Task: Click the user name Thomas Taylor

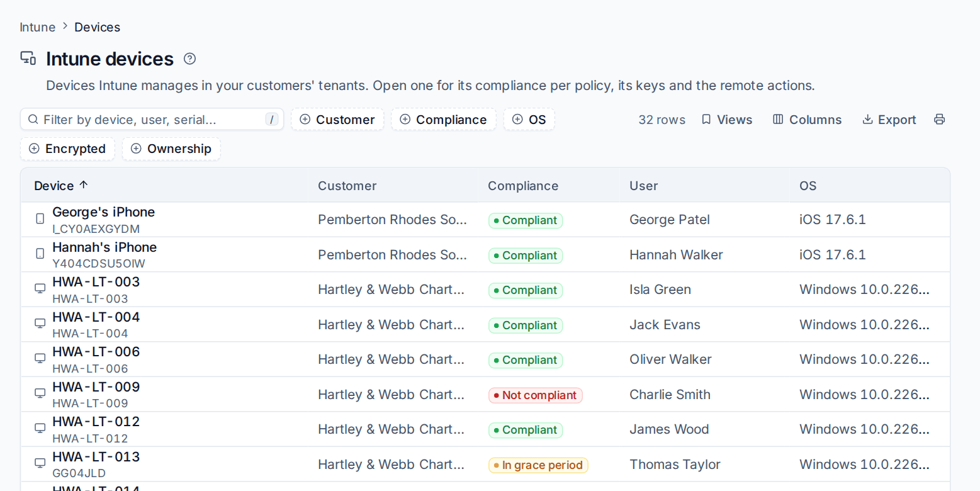Action: pos(675,465)
